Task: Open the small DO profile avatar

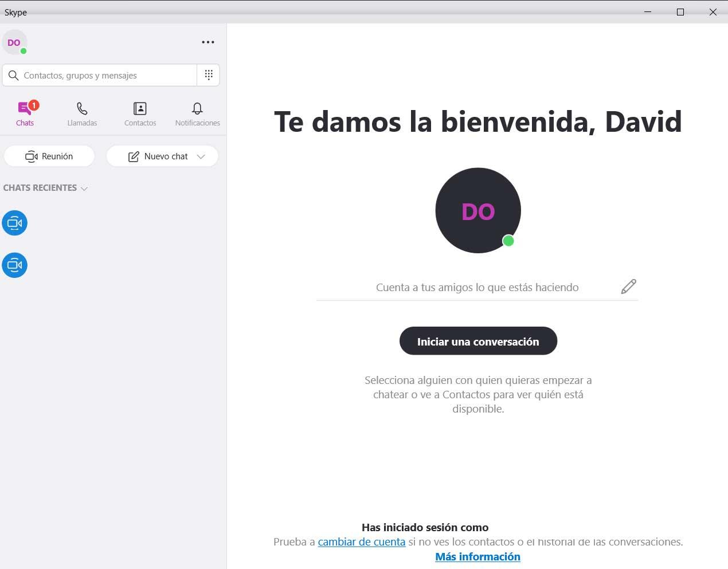Action: point(15,42)
